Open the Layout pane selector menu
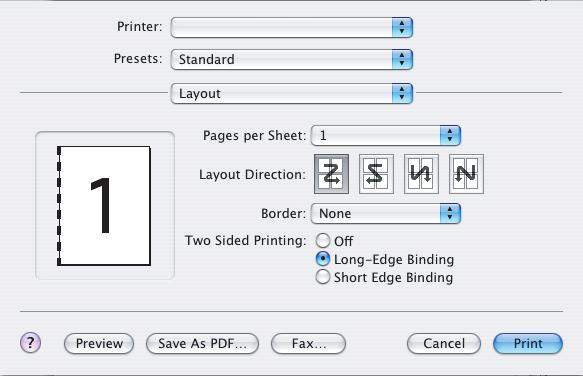Screen dimensions: 583x376 click(x=292, y=93)
